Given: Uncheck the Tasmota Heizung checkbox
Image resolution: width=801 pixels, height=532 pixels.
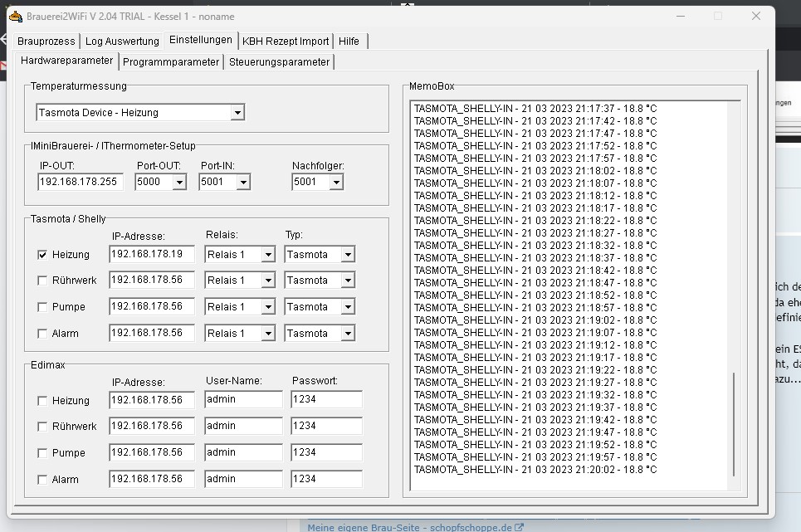Looking at the screenshot, I should coord(42,255).
